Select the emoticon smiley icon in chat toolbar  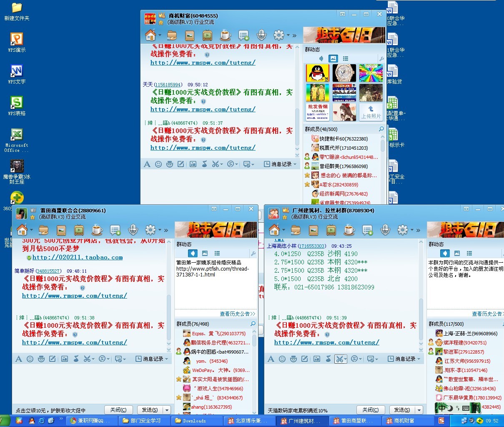[159, 164]
